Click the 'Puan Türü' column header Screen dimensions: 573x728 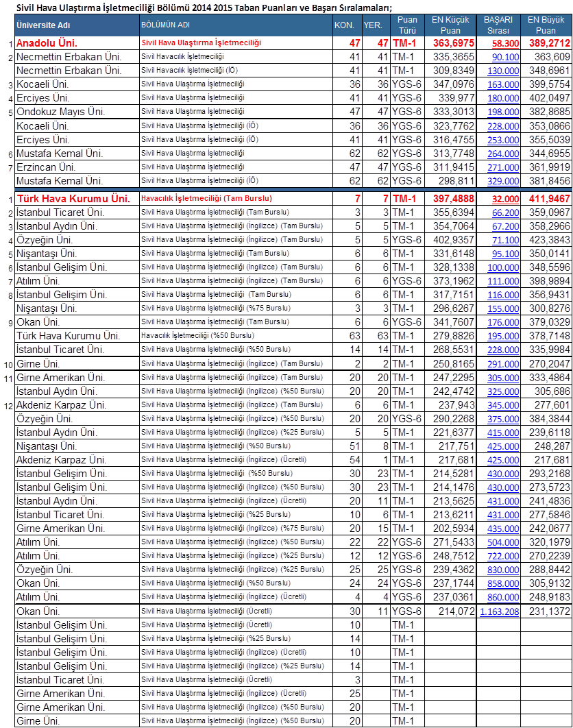click(407, 25)
